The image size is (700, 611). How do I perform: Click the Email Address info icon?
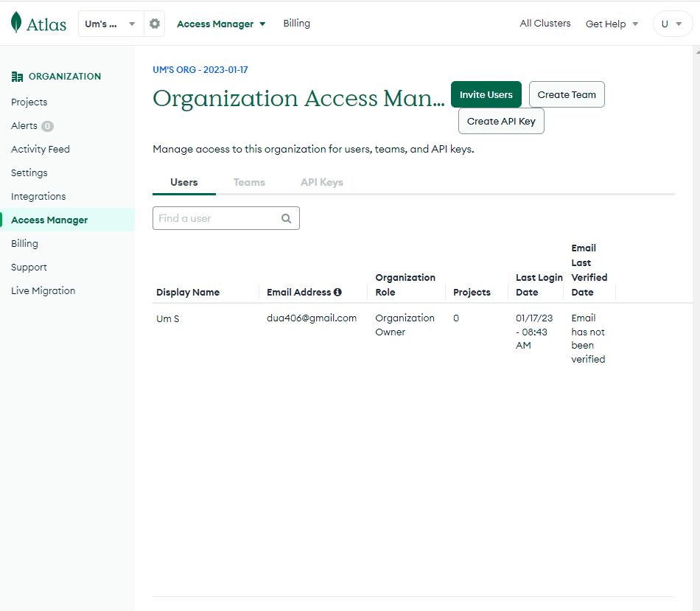pyautogui.click(x=337, y=292)
